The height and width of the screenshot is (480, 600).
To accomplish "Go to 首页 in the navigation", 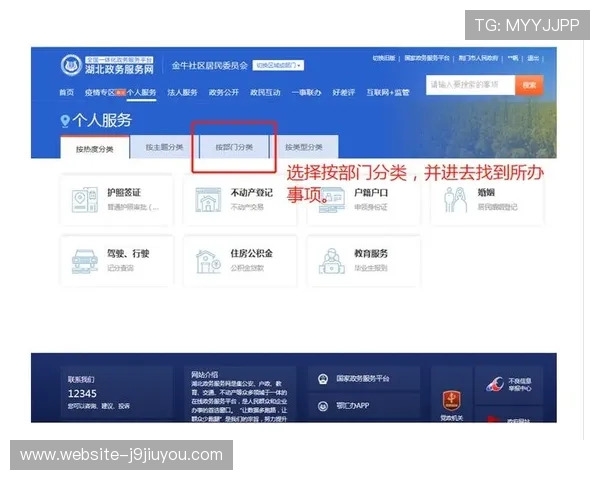I will point(66,93).
